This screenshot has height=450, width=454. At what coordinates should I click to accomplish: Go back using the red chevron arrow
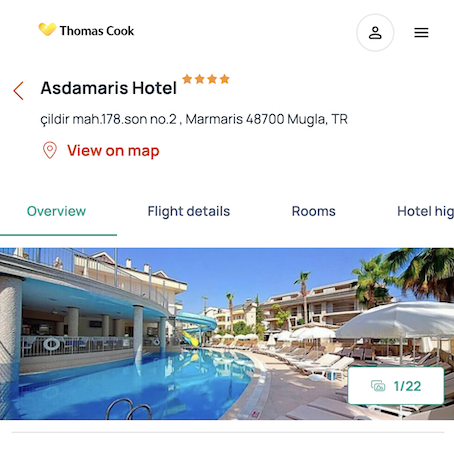[x=19, y=91]
